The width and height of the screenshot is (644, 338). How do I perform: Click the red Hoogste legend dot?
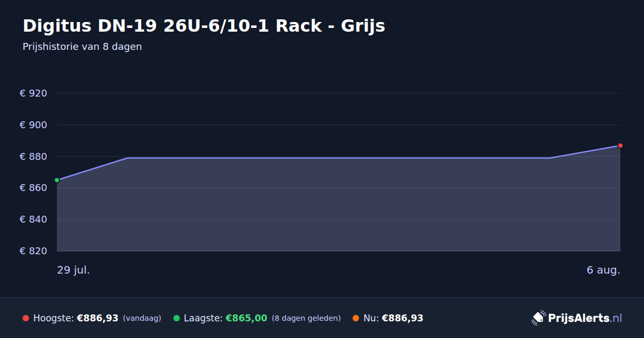click(26, 318)
